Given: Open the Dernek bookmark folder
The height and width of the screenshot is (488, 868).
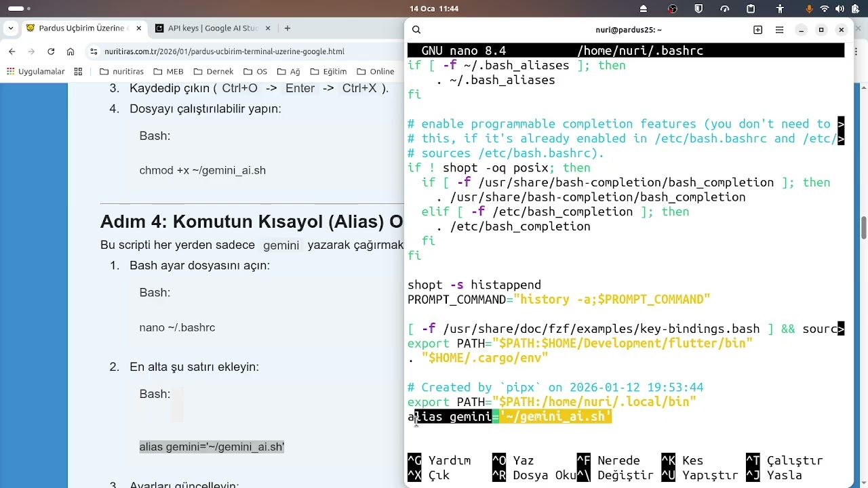Looking at the screenshot, I should coord(213,72).
